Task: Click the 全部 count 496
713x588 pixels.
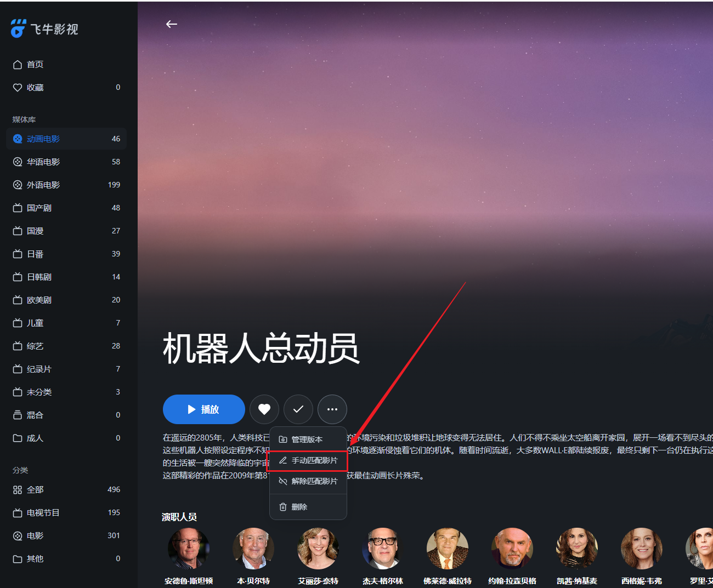Action: (x=114, y=490)
